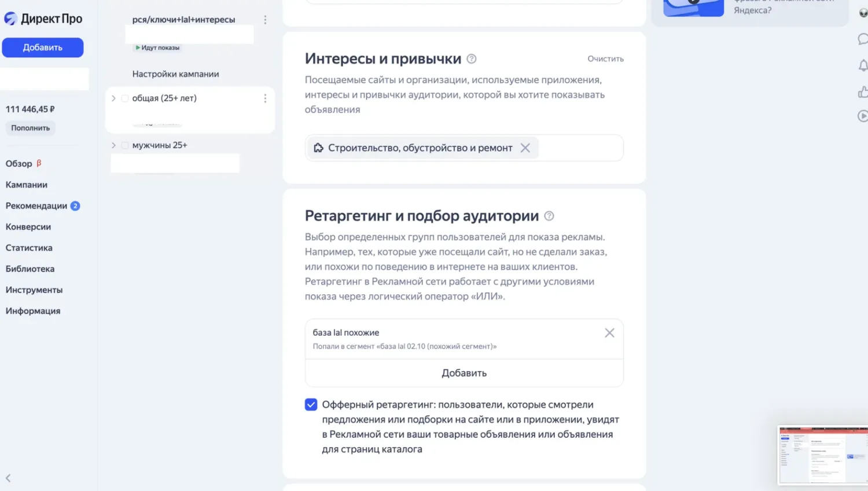
Task: Remove the Строительство, обустройство и ремонт interest
Action: [x=525, y=148]
